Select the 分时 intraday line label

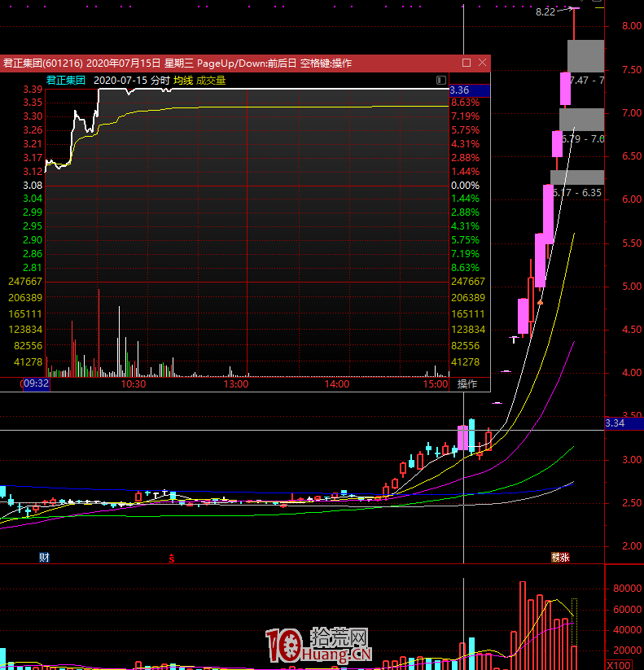tap(160, 81)
